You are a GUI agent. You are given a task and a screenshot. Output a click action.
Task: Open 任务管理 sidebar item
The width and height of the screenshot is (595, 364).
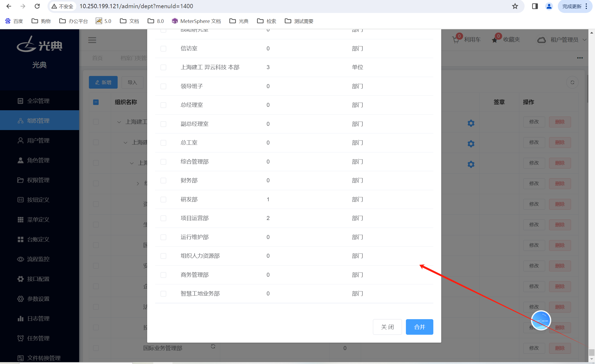click(40, 338)
